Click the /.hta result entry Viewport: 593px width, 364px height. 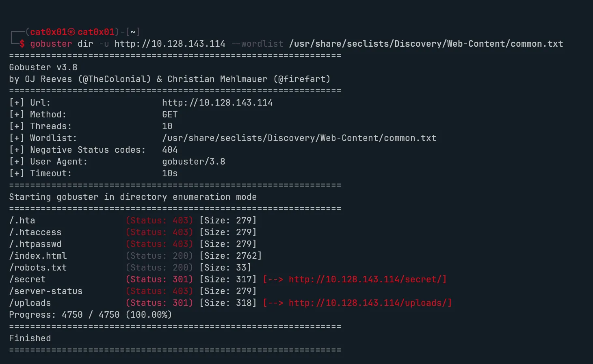[22, 221]
